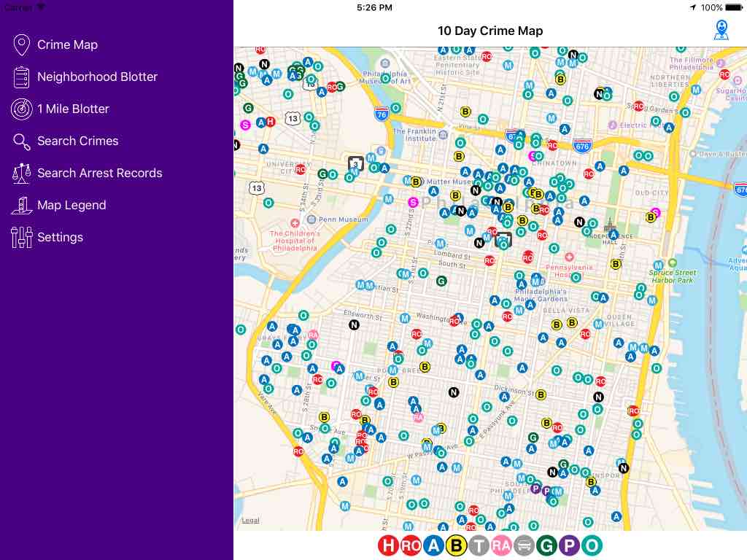Tap the red H marker on the map

click(270, 122)
